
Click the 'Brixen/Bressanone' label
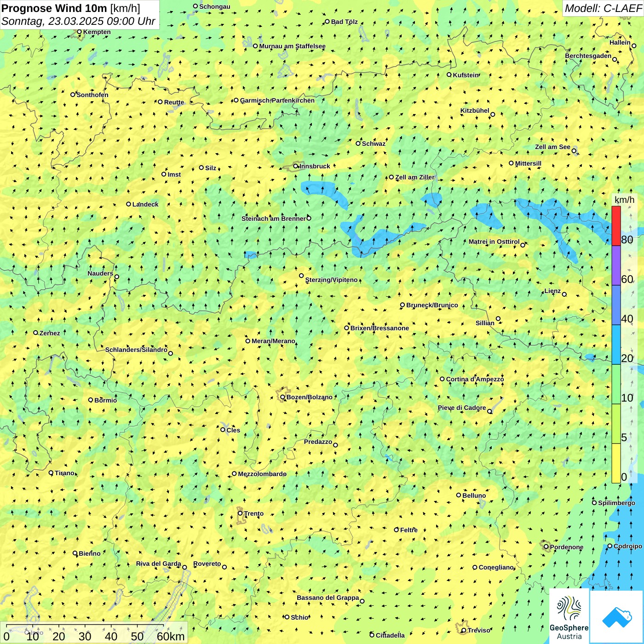(379, 328)
